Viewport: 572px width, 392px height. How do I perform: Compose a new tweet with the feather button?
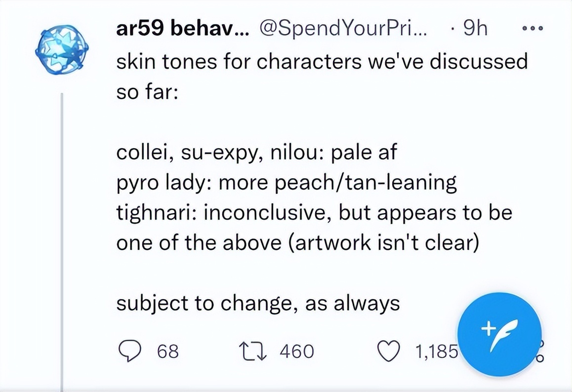(x=499, y=334)
